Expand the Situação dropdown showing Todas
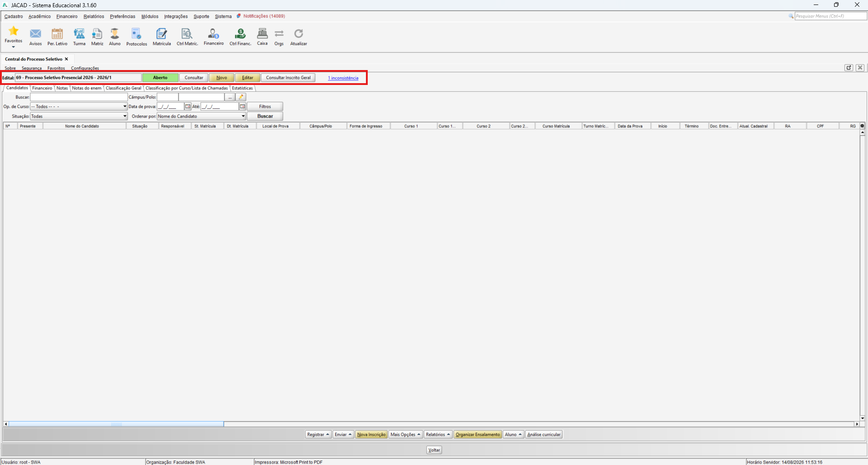 coord(125,117)
